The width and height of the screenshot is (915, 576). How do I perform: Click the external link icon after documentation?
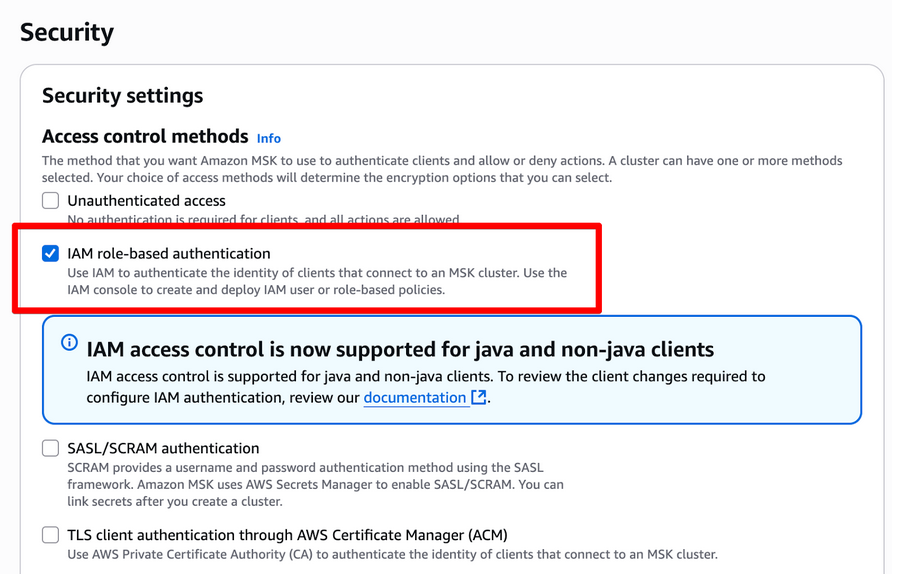point(479,398)
